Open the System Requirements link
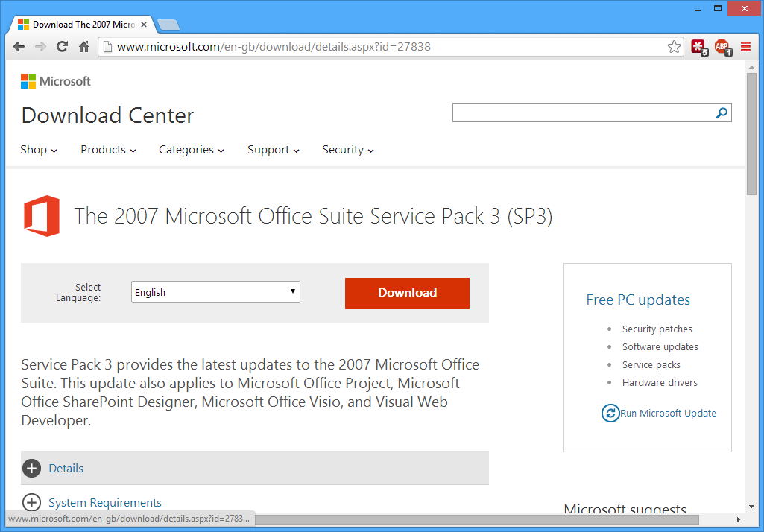Screen dimensions: 764x532 click(x=105, y=502)
